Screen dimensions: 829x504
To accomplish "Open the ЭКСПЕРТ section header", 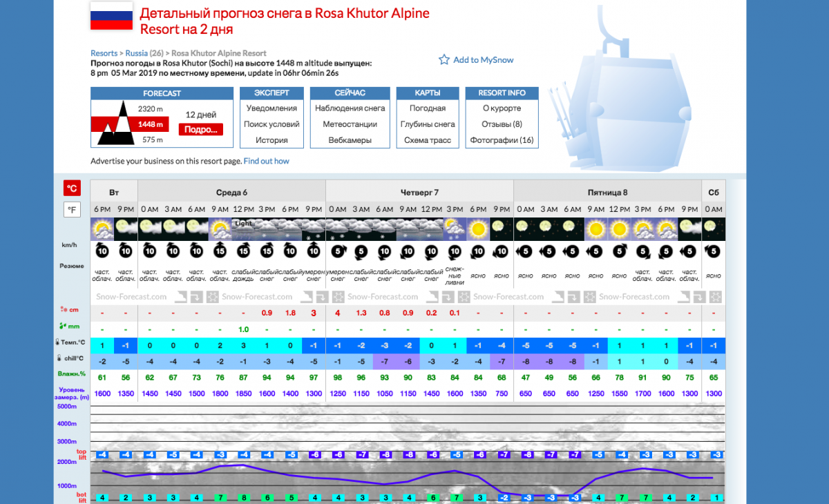I will click(x=271, y=93).
